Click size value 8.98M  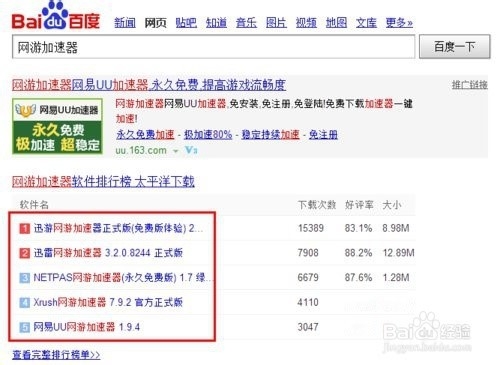[x=396, y=228]
